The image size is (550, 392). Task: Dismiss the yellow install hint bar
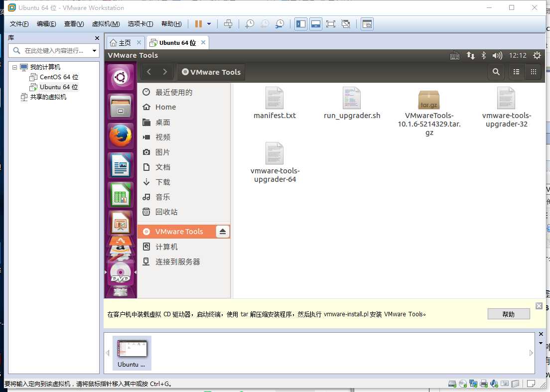click(539, 306)
